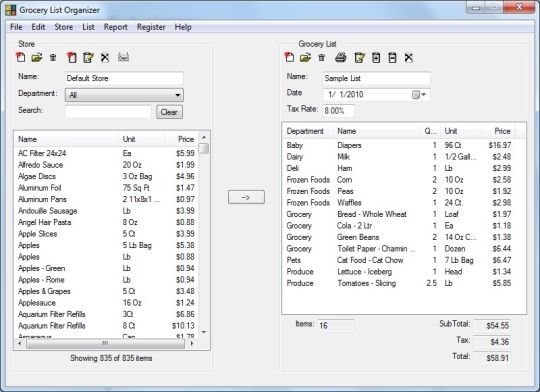Image resolution: width=540 pixels, height=392 pixels.
Task: Delete the store using trash icon
Action: (53, 57)
